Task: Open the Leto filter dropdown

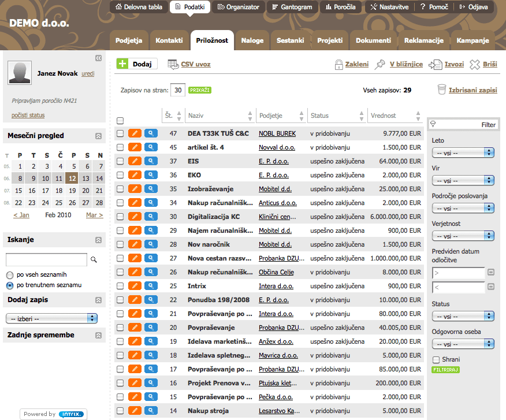Action: tap(463, 153)
